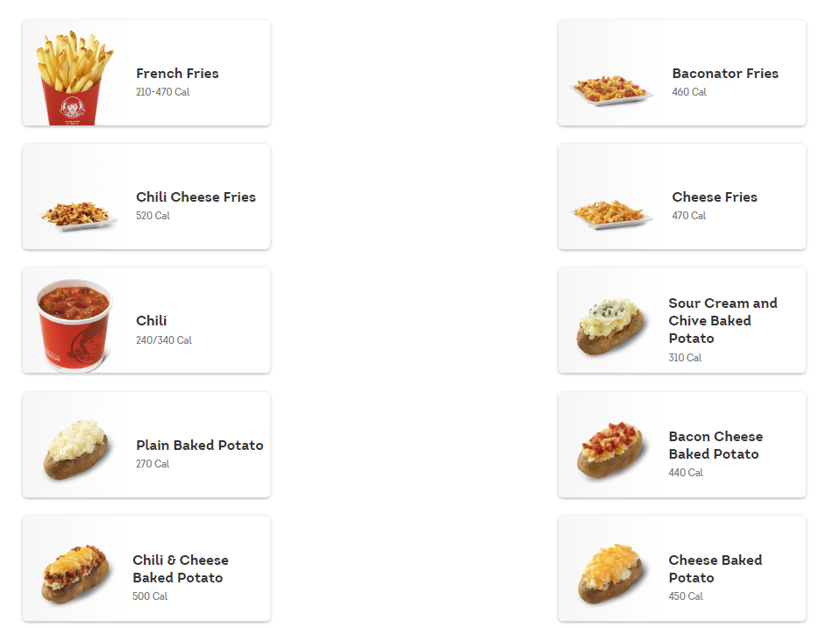Select the Chili & Cheese Baked Potato picture

(75, 574)
